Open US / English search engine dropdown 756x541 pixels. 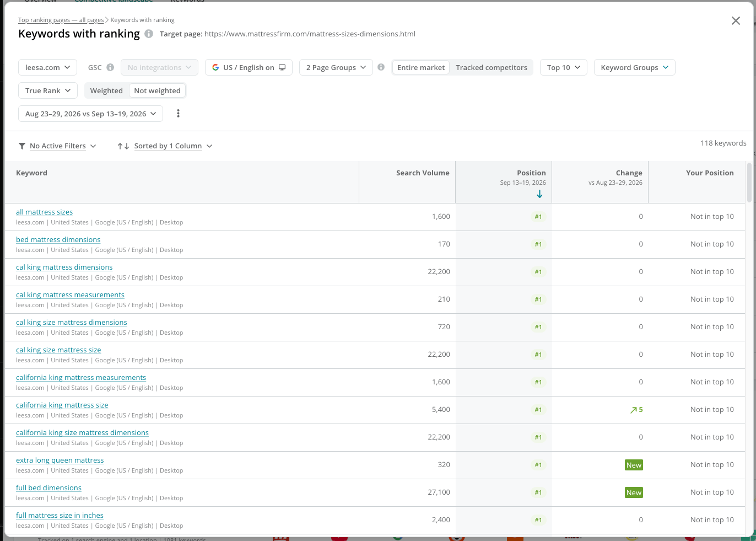pos(249,67)
